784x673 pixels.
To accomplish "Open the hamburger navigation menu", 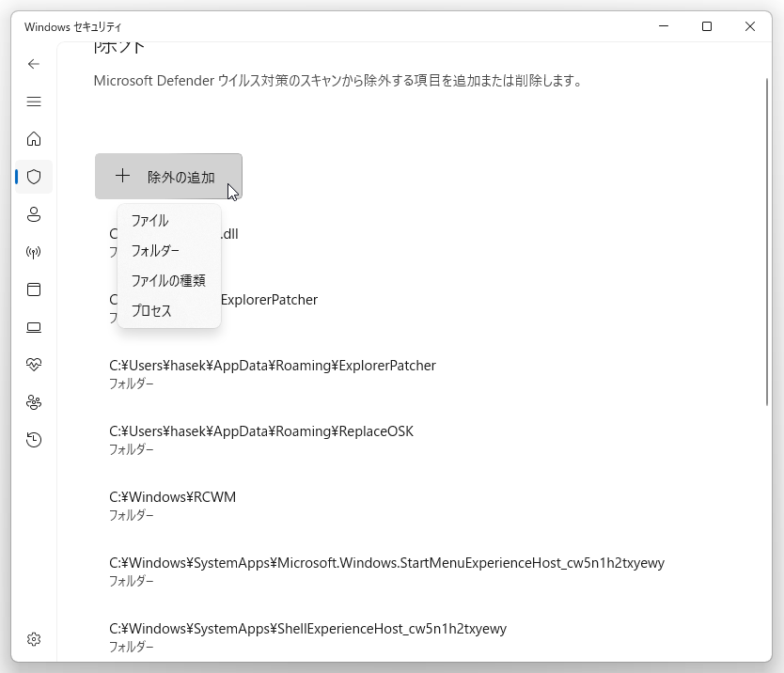I will pyautogui.click(x=34, y=102).
